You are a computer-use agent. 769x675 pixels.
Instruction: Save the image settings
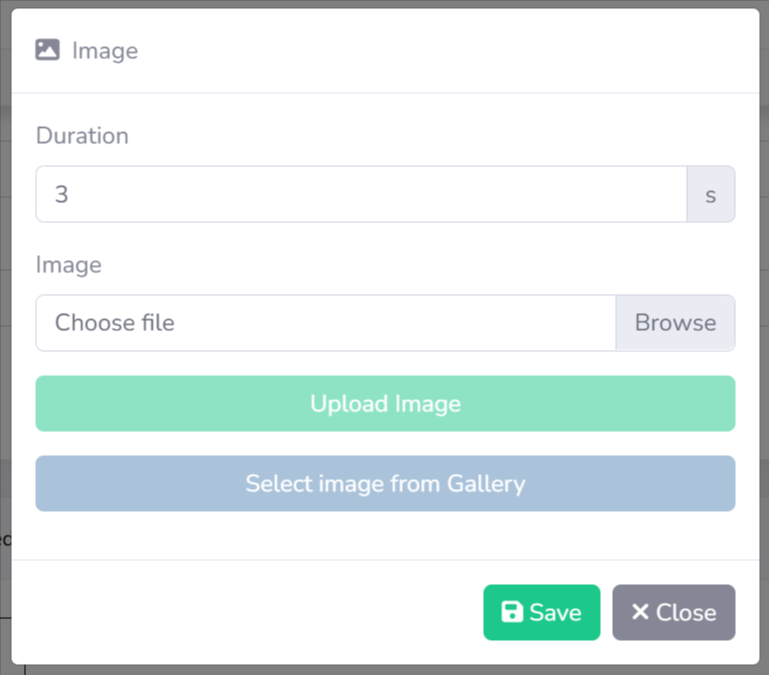pyautogui.click(x=541, y=612)
